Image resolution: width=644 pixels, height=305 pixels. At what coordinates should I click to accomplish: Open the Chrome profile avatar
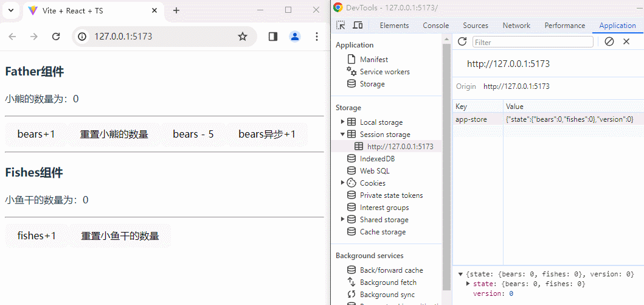[295, 37]
